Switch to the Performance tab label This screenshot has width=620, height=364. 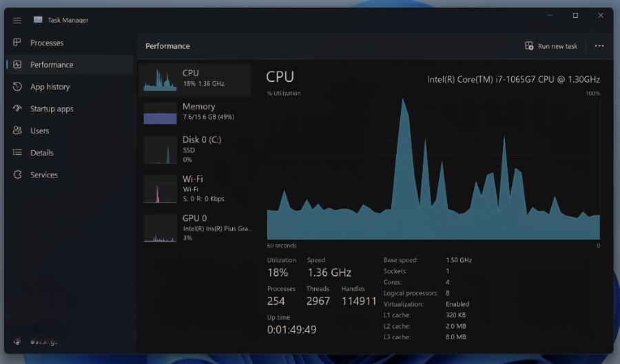[52, 65]
